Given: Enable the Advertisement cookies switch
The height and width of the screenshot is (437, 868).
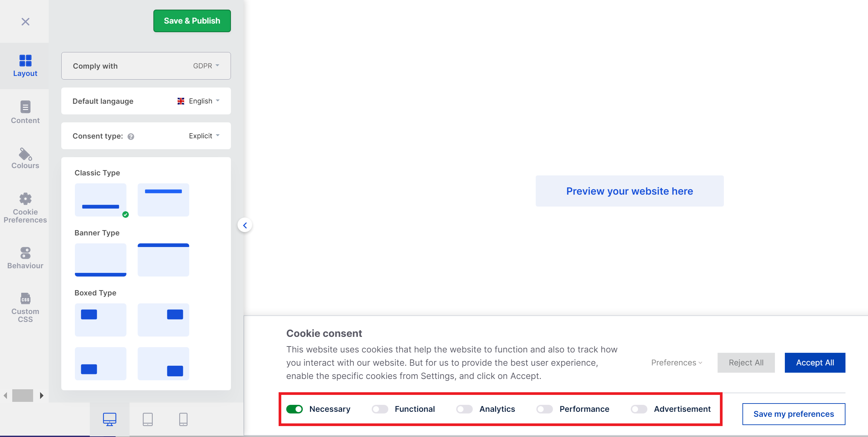Looking at the screenshot, I should [639, 409].
